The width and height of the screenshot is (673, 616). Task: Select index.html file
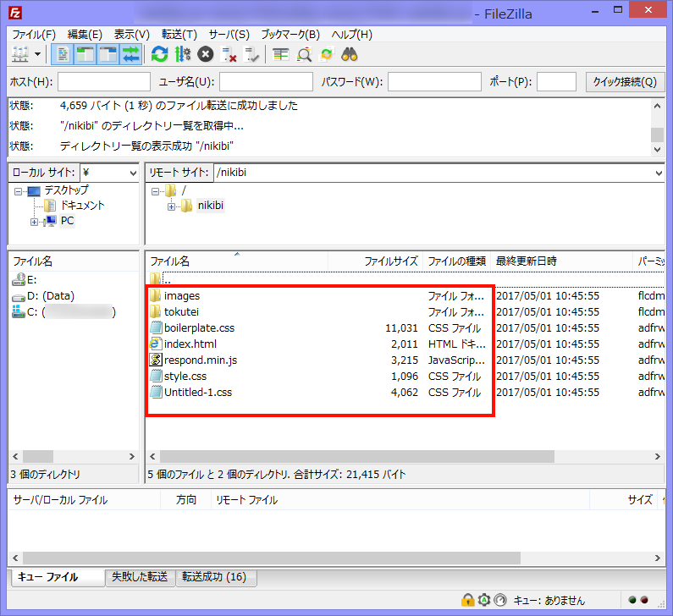190,344
